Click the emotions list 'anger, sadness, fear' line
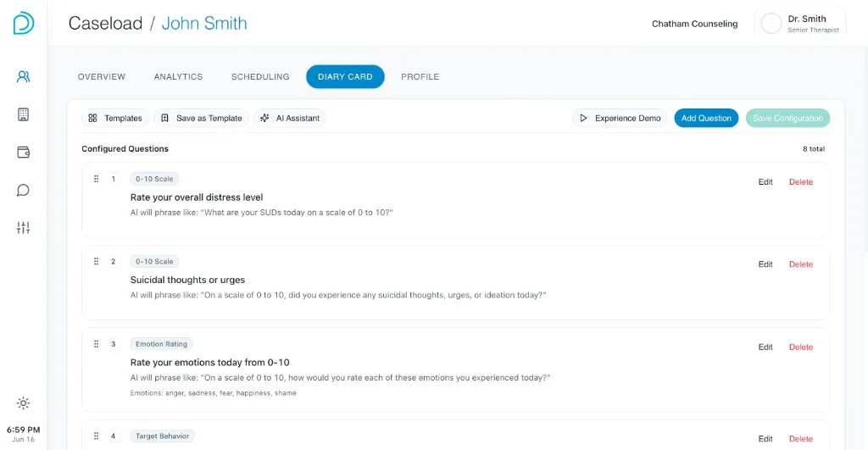The width and height of the screenshot is (868, 450). click(213, 393)
